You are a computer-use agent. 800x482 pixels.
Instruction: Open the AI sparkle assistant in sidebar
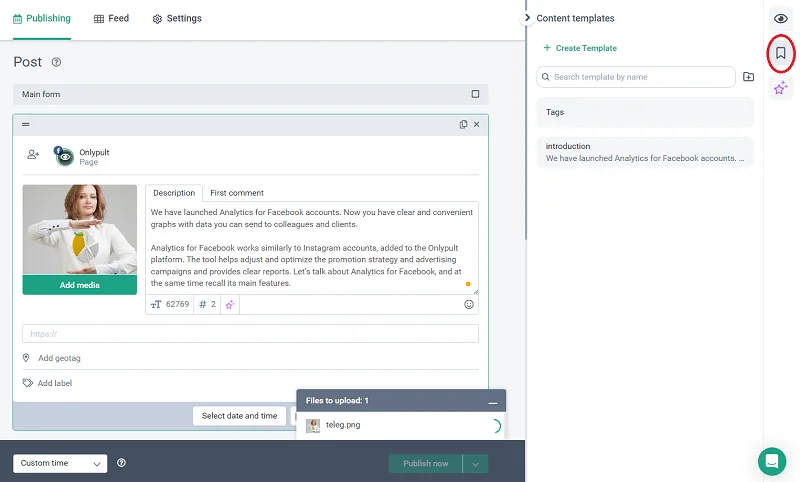point(781,88)
